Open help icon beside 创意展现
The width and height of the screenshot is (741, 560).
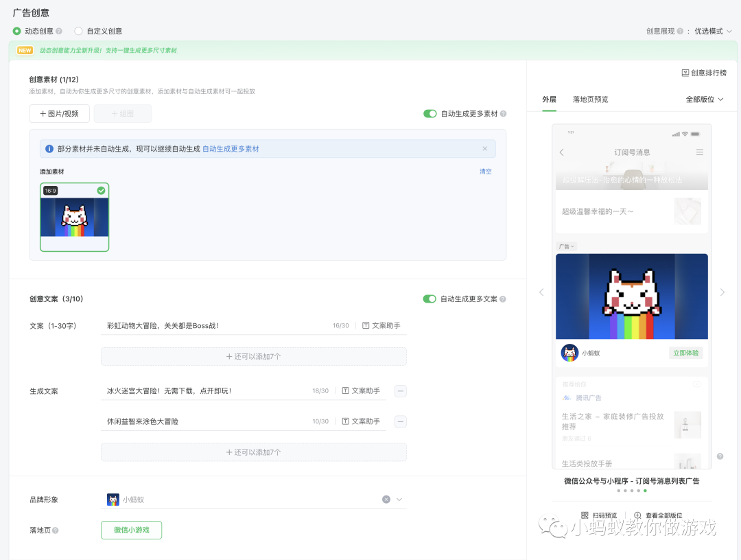[680, 31]
